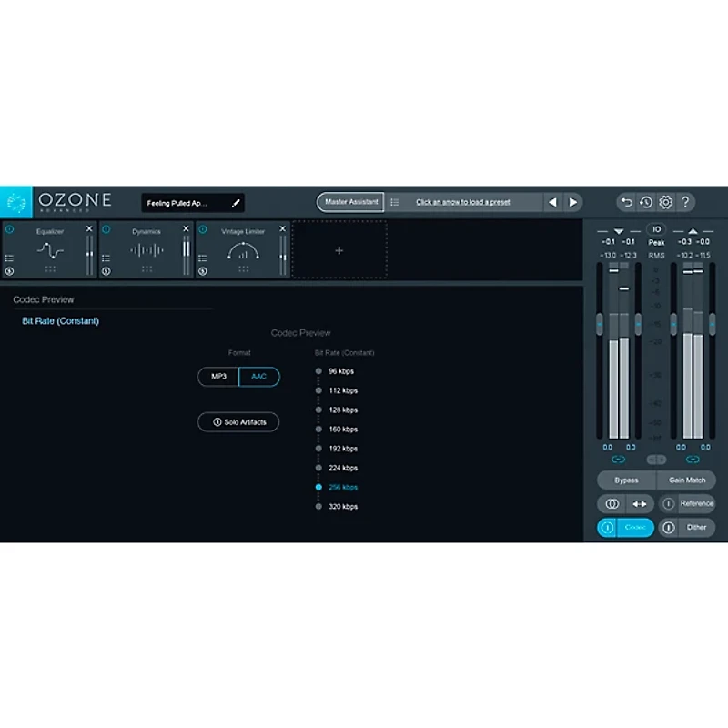Viewport: 728px width, 728px height.
Task: Edit the preset name with the pencil icon
Action: pos(237,202)
